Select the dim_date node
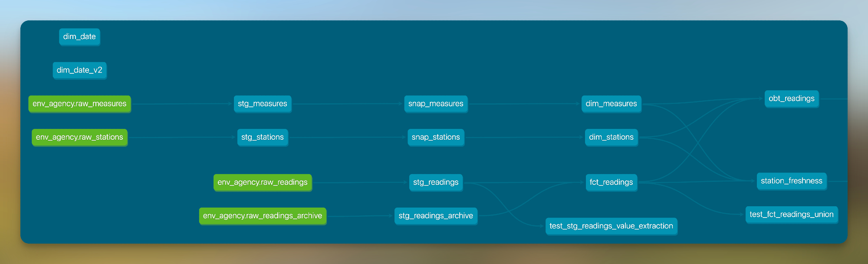This screenshot has height=264, width=868. tap(79, 37)
